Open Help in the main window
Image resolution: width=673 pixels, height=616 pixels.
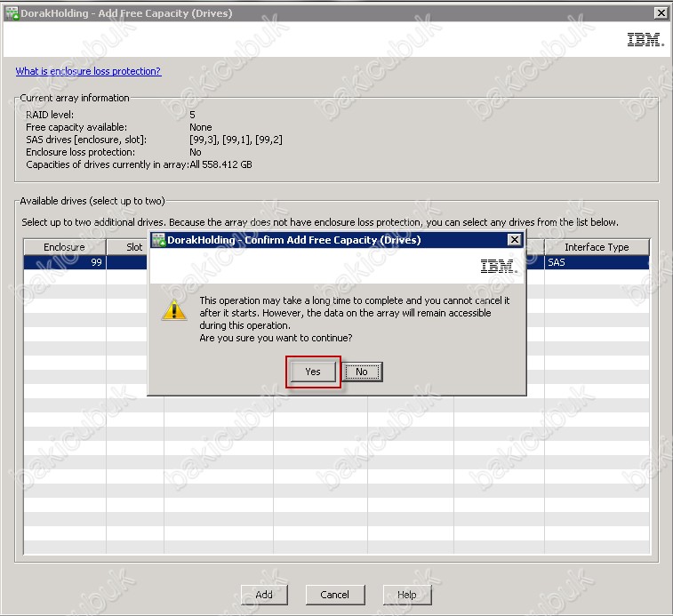[x=407, y=595]
